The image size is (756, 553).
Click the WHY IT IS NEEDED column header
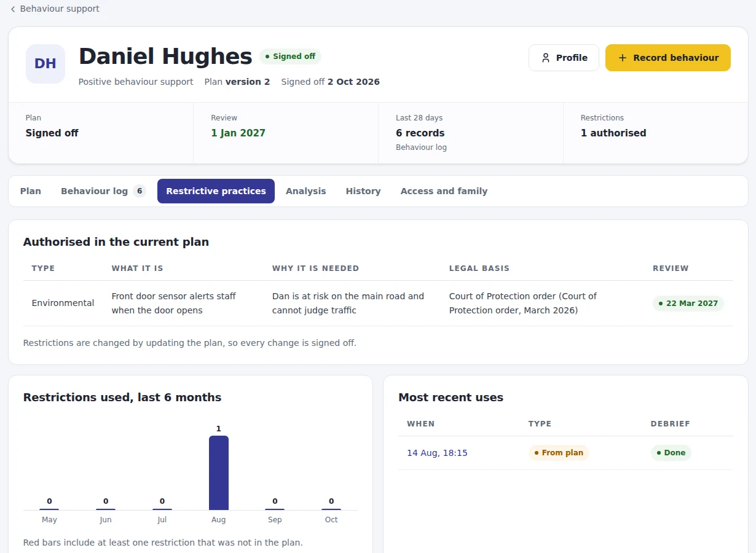coord(315,269)
